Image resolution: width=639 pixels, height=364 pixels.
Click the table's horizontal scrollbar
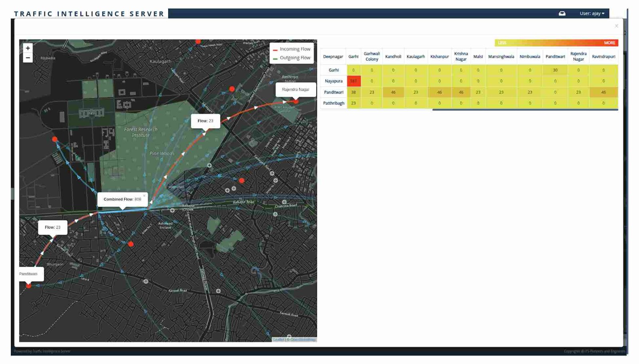click(525, 110)
